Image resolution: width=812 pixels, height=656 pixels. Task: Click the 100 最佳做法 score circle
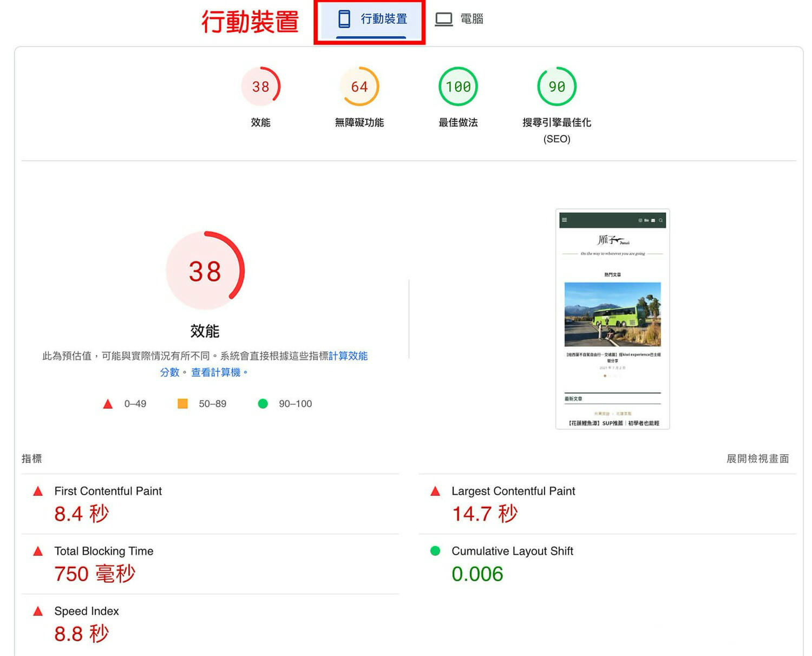[x=457, y=87]
